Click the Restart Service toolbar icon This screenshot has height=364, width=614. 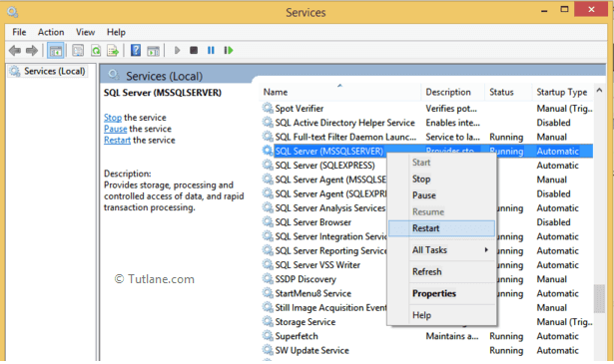click(229, 51)
